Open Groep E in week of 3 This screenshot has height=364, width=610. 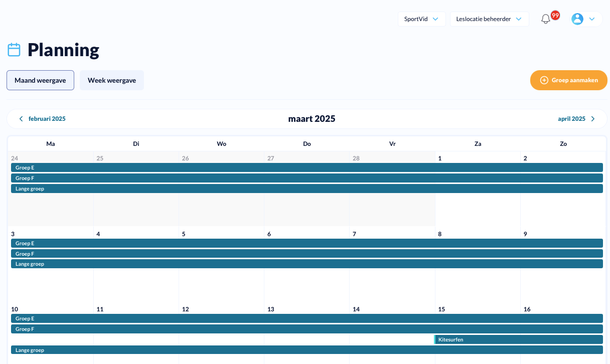(x=307, y=243)
